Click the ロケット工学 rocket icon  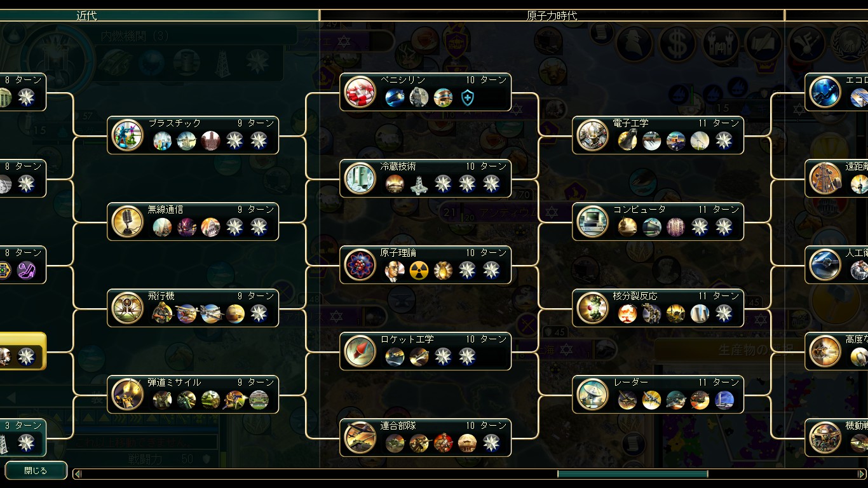click(360, 351)
